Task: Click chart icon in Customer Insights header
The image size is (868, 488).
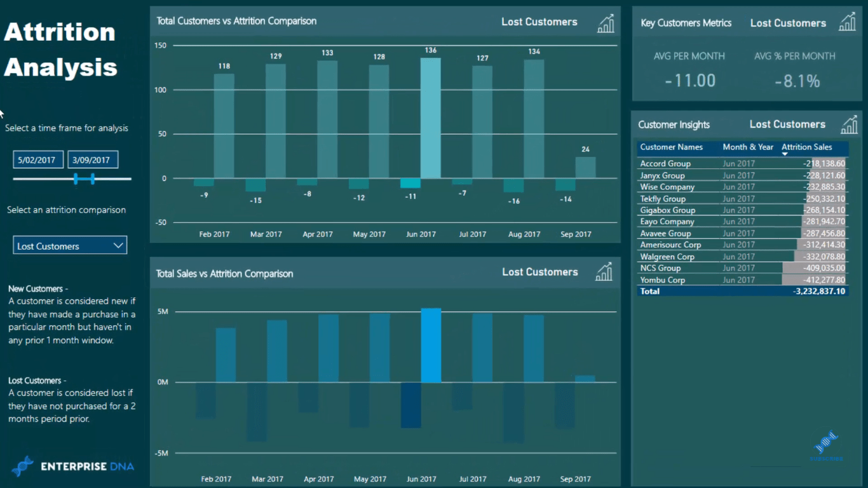Action: tap(849, 125)
